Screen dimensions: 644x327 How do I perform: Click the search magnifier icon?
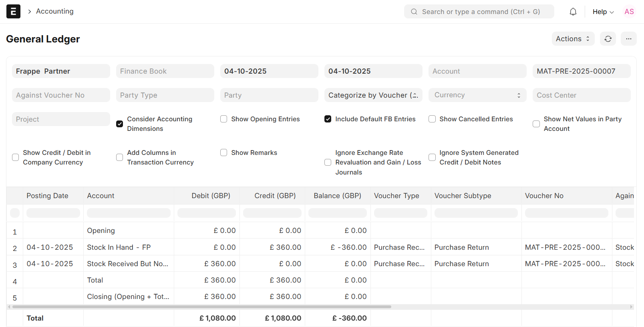click(x=414, y=12)
